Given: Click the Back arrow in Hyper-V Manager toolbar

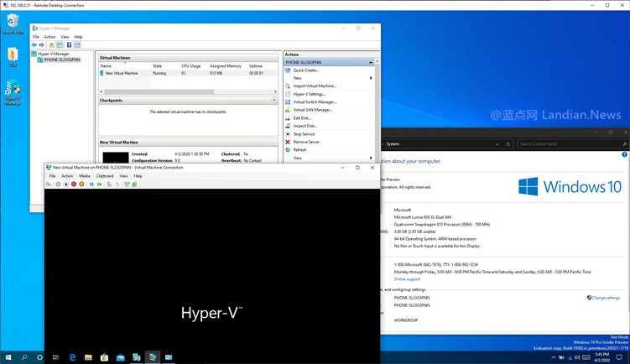Looking at the screenshot, I should pyautogui.click(x=34, y=45).
